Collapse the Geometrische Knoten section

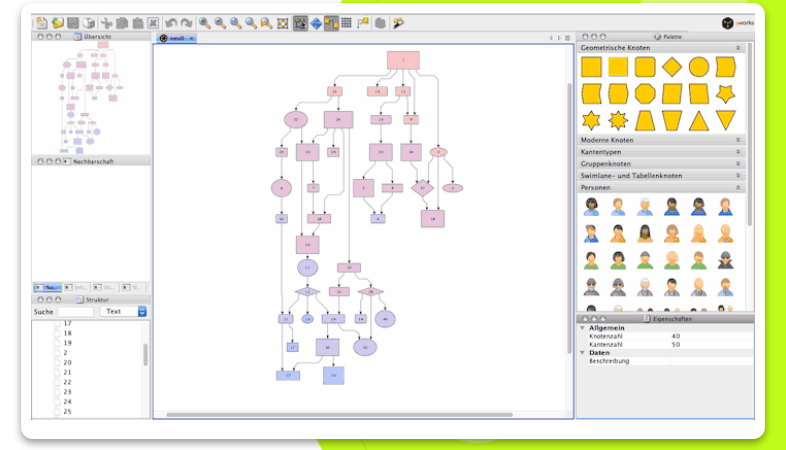[738, 48]
